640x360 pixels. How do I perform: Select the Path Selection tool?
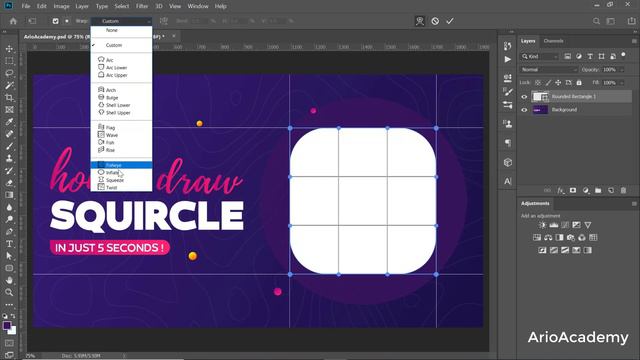[x=9, y=256]
